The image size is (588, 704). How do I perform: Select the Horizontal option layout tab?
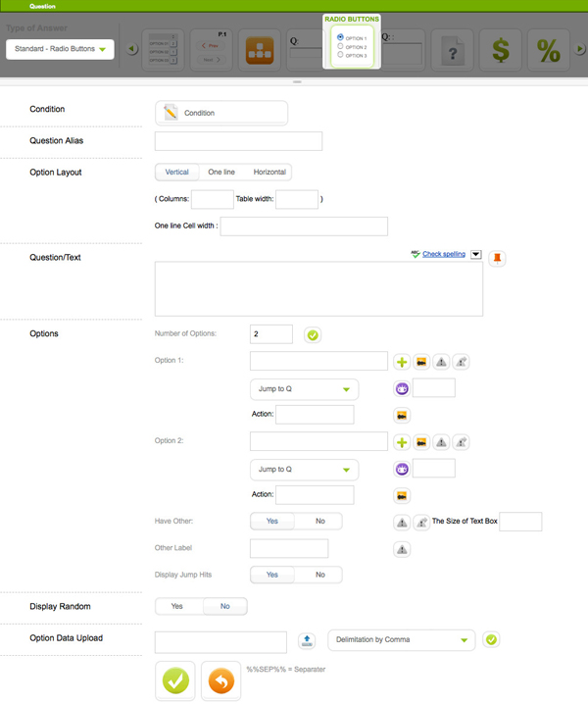coord(269,173)
